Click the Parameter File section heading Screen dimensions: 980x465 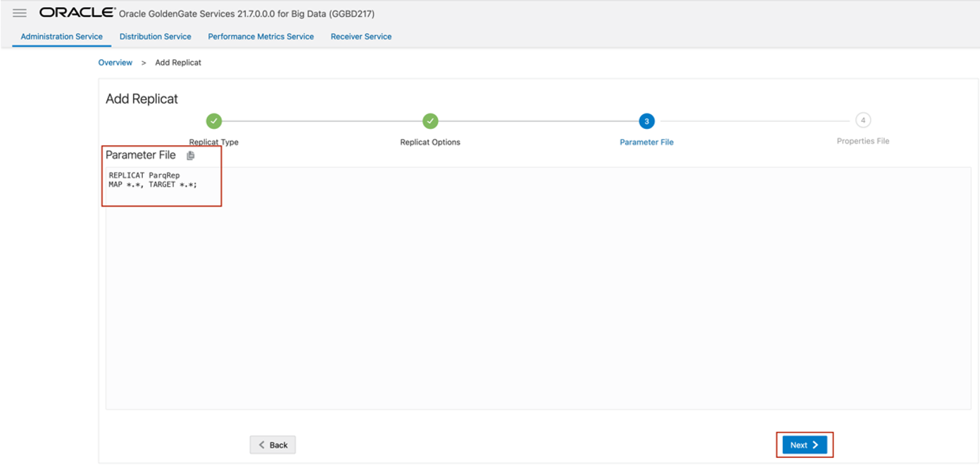click(141, 155)
